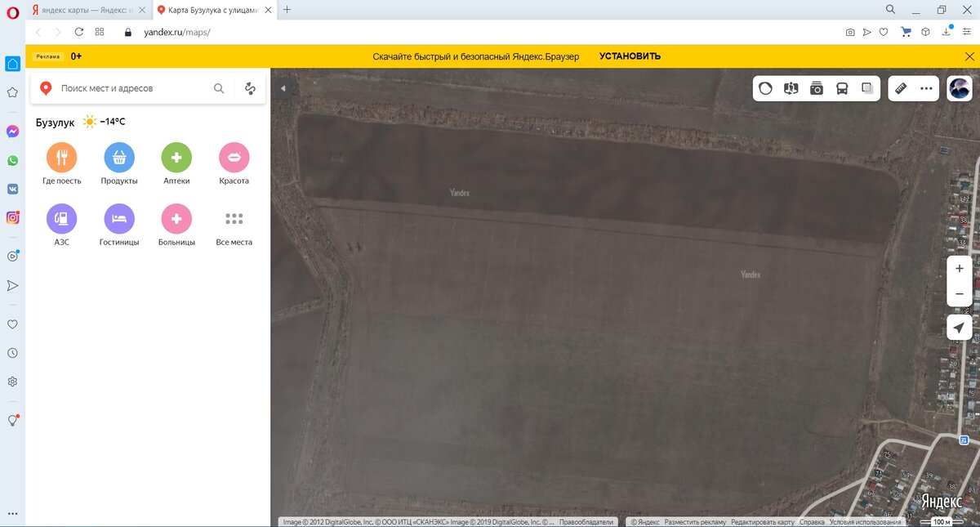This screenshot has height=527, width=980.
Task: Open sidebar three-dots setup menu
Action: (12, 514)
